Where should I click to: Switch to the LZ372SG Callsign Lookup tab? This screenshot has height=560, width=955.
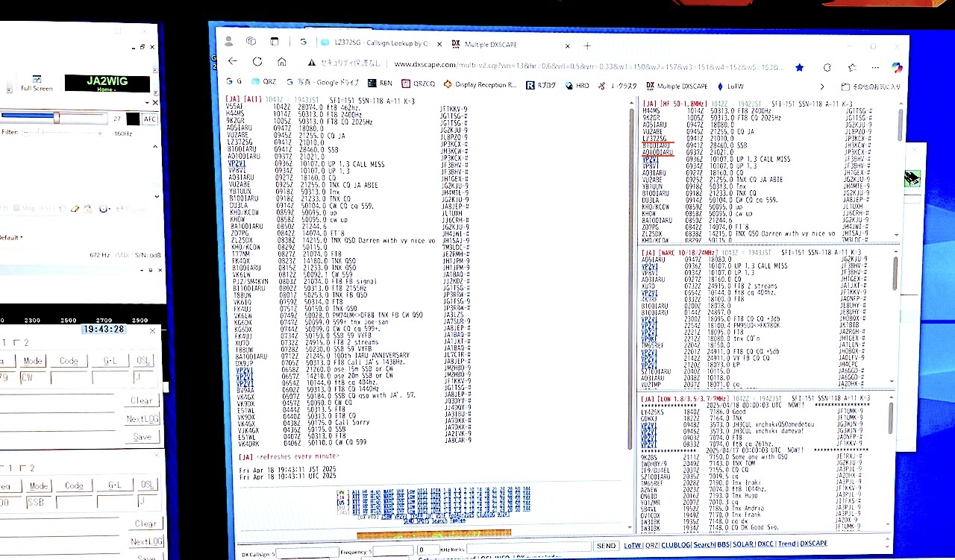[373, 43]
